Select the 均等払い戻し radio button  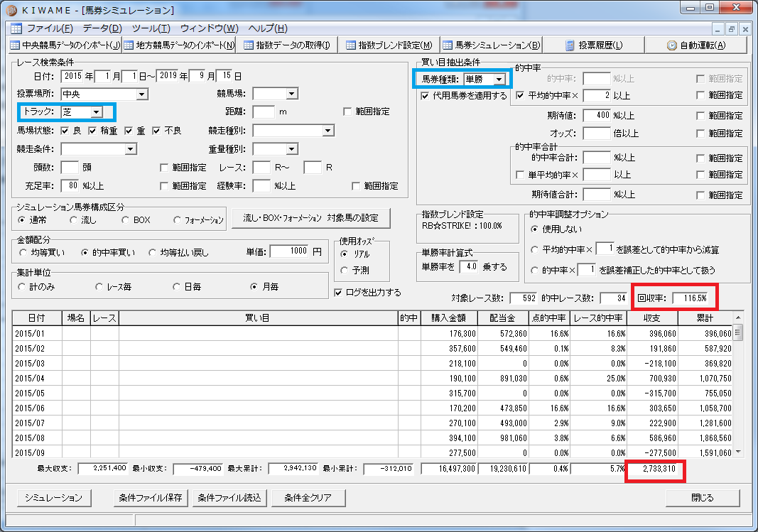click(152, 252)
